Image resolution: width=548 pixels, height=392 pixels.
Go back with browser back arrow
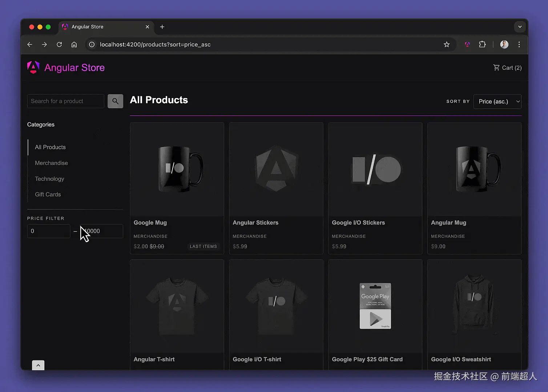(30, 45)
